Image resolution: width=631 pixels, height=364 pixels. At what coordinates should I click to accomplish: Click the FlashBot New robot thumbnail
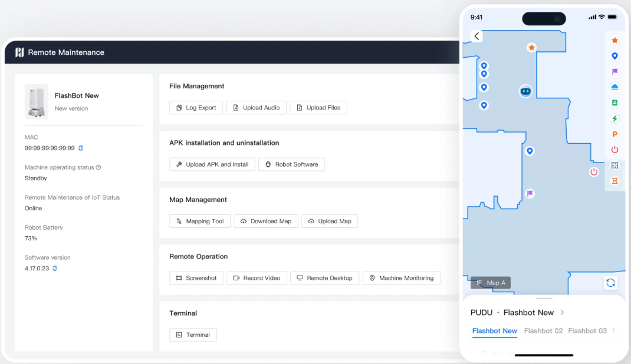37,101
